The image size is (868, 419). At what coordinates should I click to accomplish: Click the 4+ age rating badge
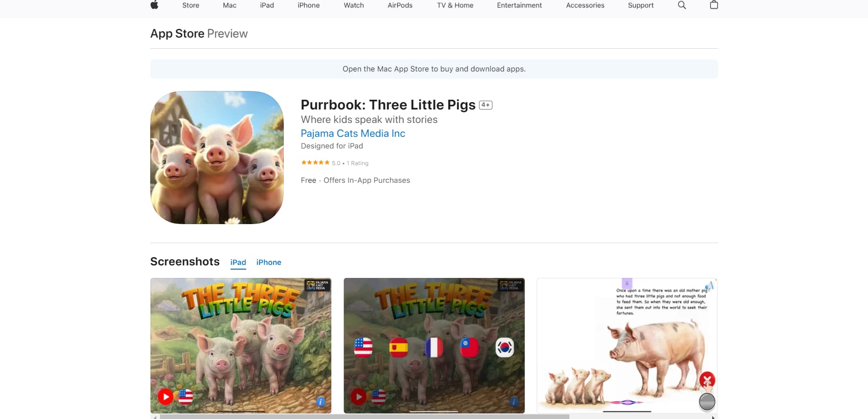(x=485, y=105)
